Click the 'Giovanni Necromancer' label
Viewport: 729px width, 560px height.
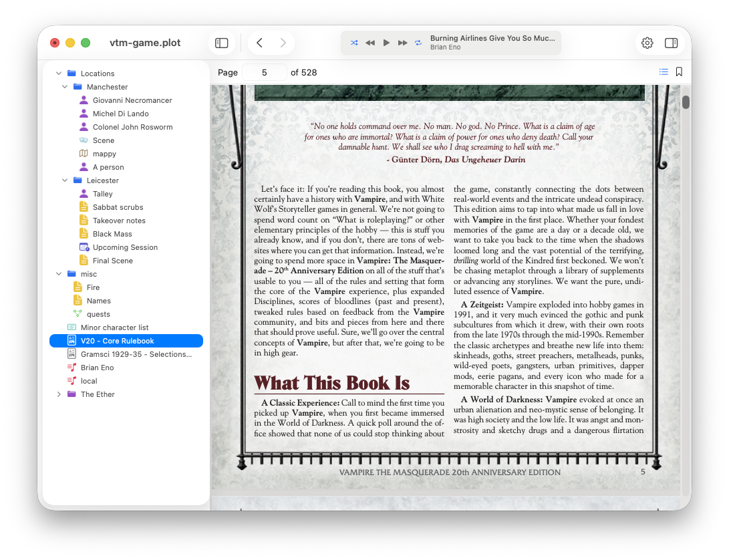click(132, 100)
